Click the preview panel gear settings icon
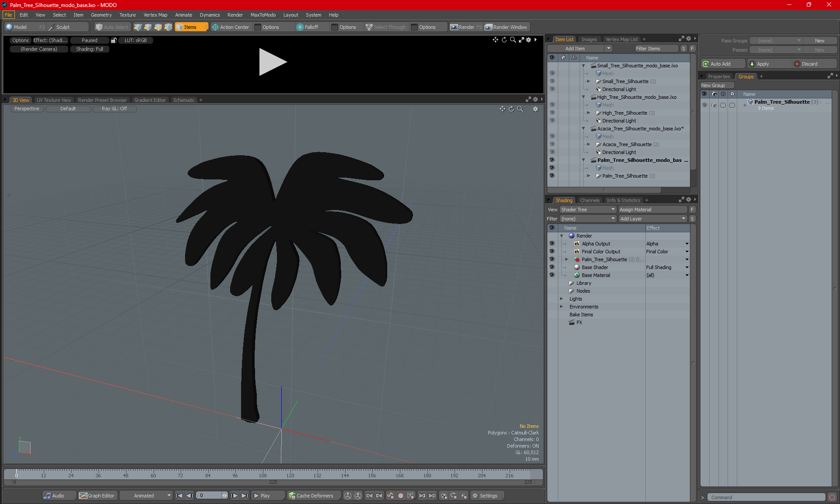 pos(528,40)
